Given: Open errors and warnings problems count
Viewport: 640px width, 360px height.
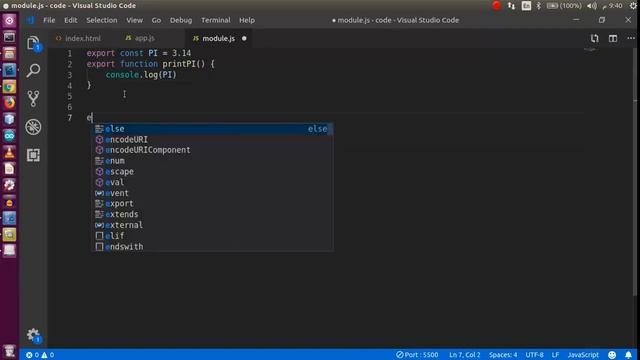Looking at the screenshot, I should click(40, 355).
